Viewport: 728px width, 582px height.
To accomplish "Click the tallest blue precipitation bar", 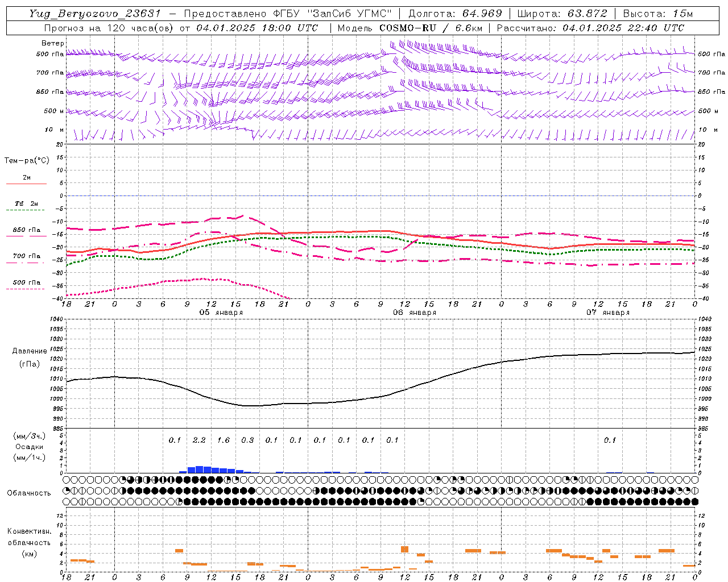I will [x=199, y=469].
